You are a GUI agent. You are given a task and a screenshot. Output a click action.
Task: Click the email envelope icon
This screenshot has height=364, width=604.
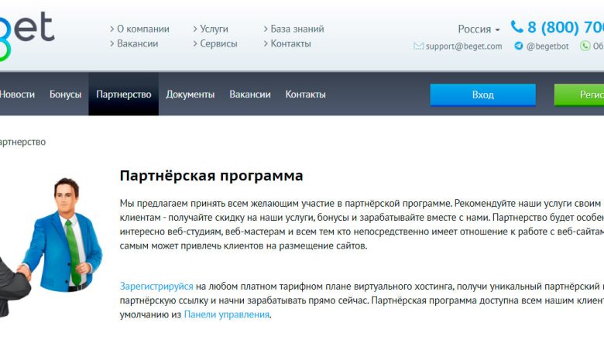click(x=418, y=46)
